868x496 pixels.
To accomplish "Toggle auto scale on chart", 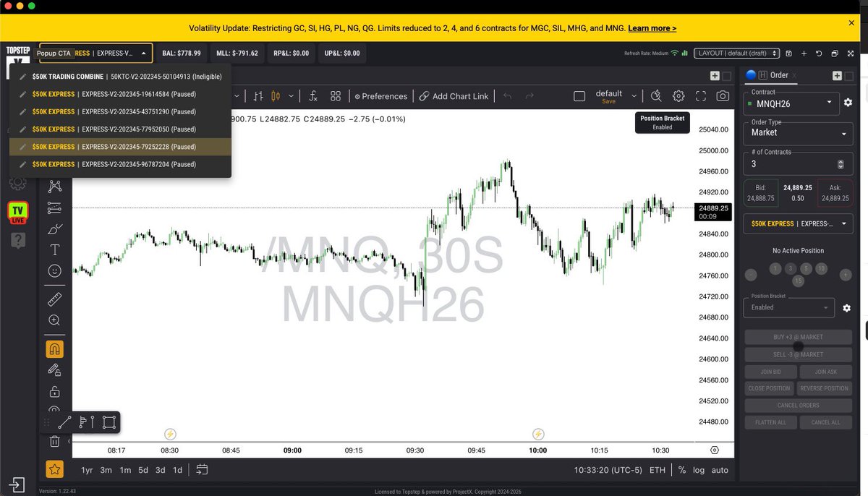I will 720,470.
